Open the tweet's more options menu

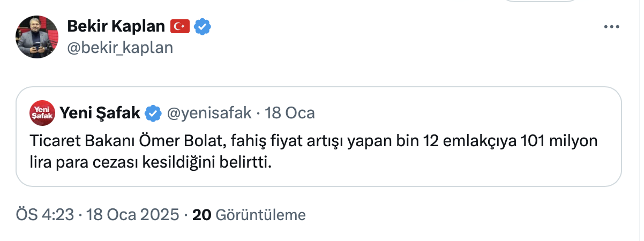click(x=612, y=27)
